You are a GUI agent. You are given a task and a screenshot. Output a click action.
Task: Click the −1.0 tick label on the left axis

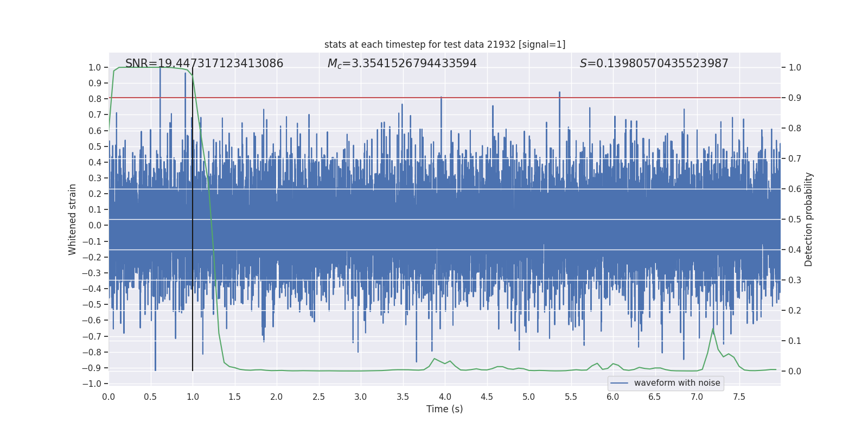91,384
